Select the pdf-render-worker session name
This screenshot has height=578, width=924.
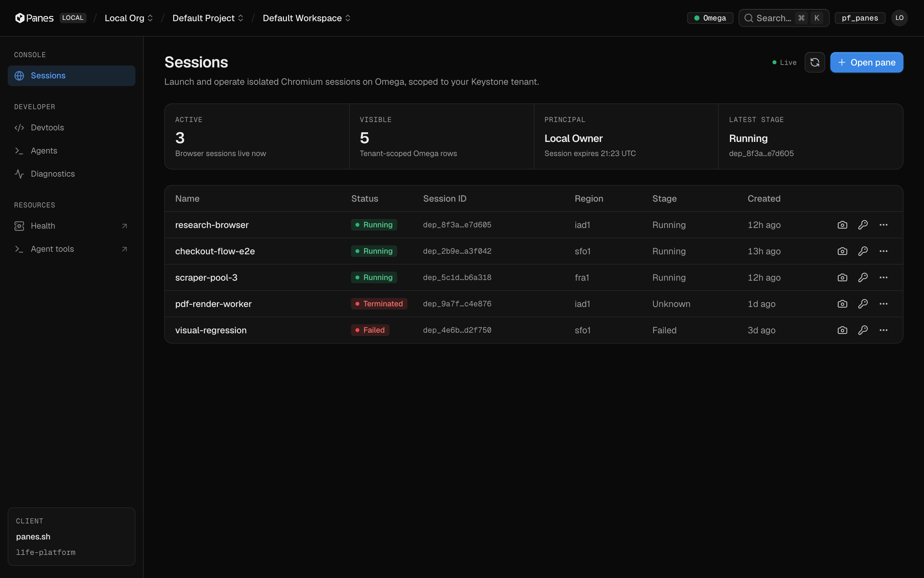pos(213,304)
